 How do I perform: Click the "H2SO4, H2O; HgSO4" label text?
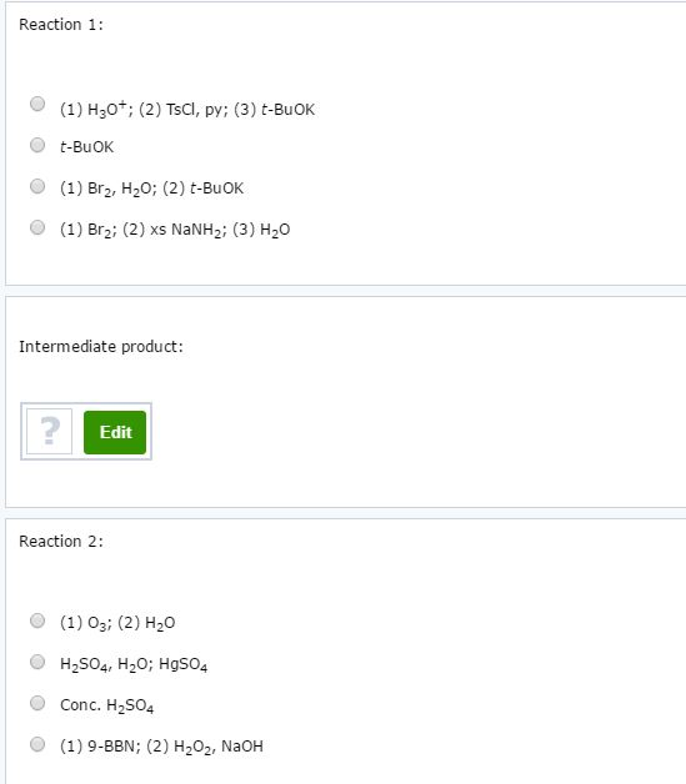click(133, 664)
